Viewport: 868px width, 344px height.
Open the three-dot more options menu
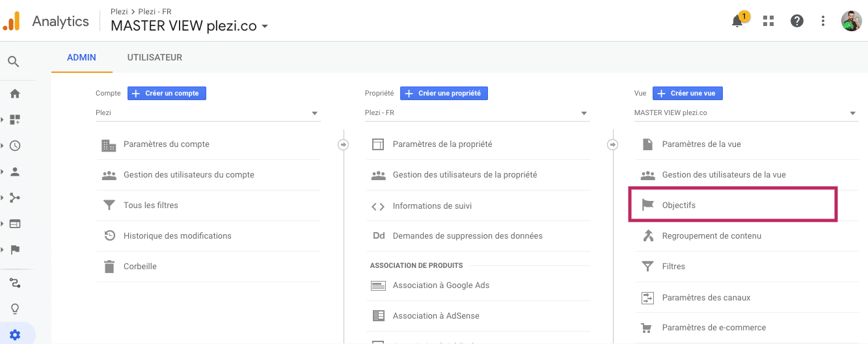click(x=823, y=21)
